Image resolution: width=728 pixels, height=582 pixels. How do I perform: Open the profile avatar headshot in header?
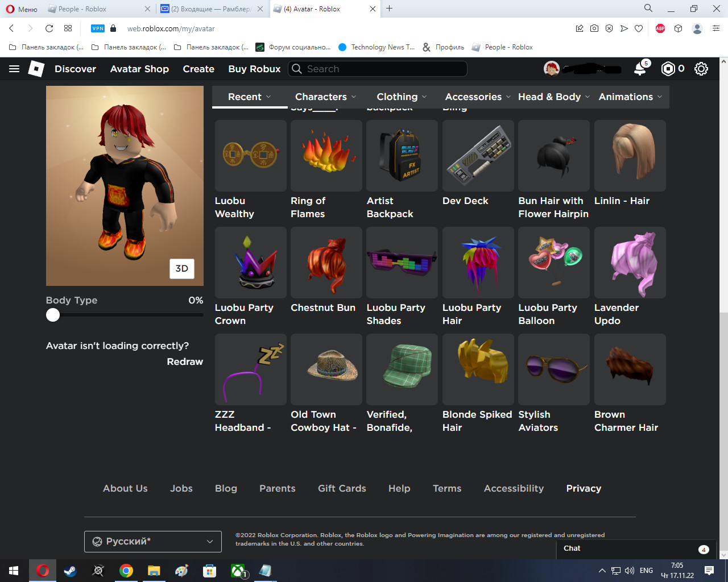click(x=552, y=69)
